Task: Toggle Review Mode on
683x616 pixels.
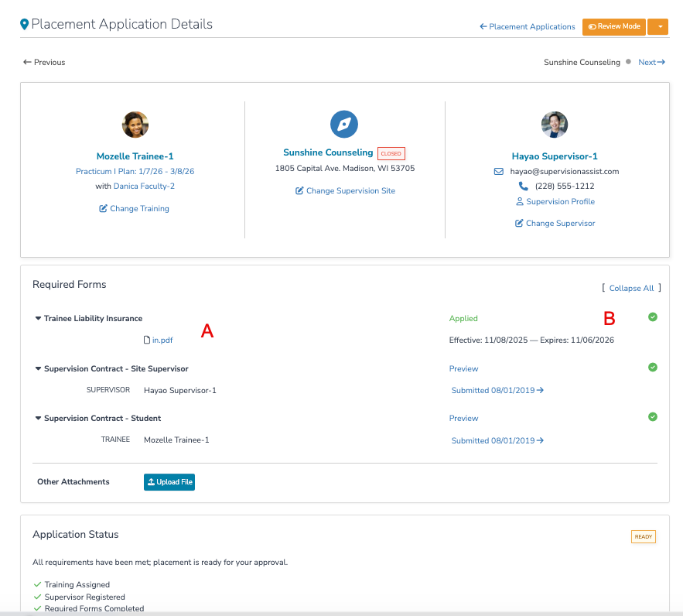Action: click(x=613, y=26)
